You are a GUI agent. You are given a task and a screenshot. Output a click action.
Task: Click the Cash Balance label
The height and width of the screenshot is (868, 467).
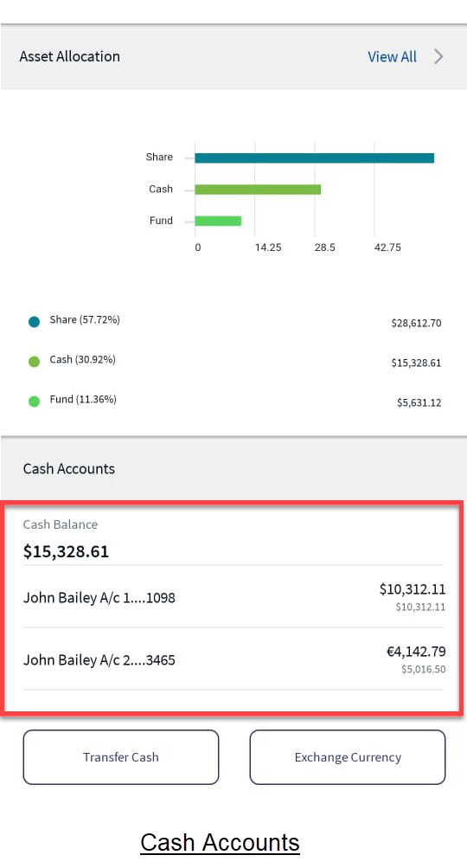(x=61, y=524)
